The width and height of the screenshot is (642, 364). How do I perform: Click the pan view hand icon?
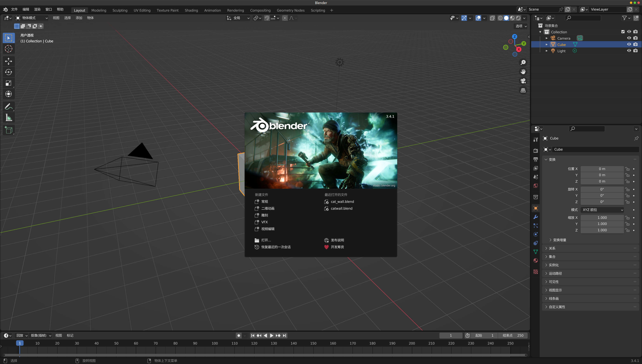pyautogui.click(x=523, y=72)
